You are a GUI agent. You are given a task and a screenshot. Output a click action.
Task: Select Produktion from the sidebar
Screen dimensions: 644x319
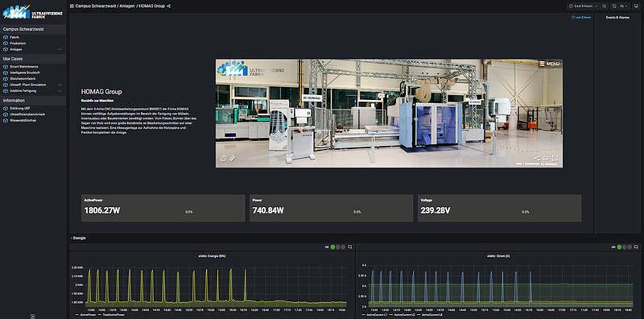tap(17, 43)
